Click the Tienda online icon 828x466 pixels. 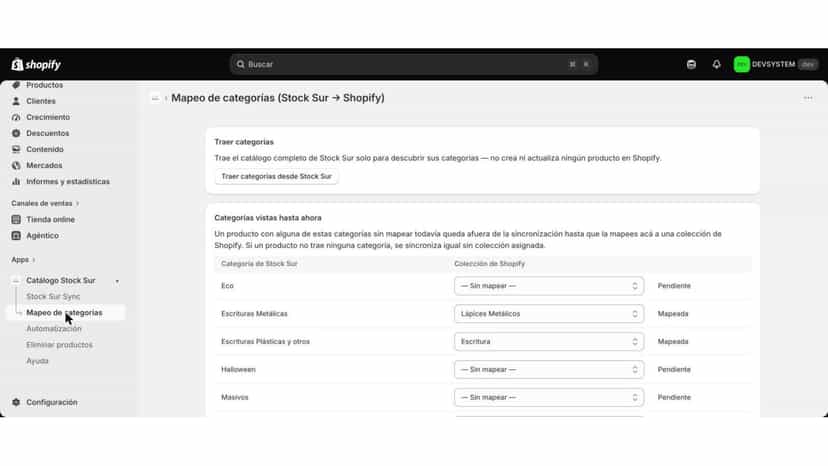[x=16, y=219]
